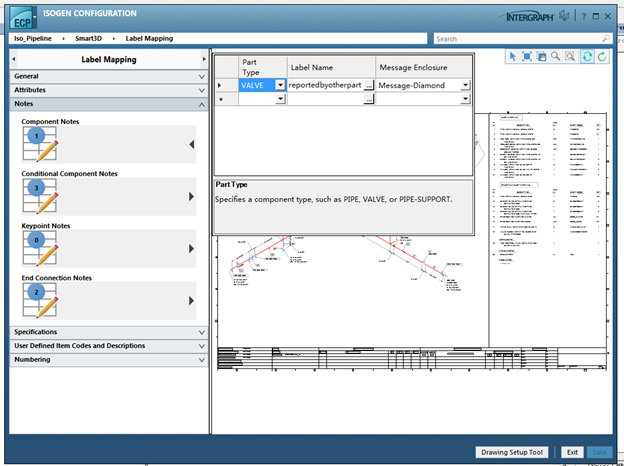Collapse the Notes section
624x466 pixels.
(109, 104)
